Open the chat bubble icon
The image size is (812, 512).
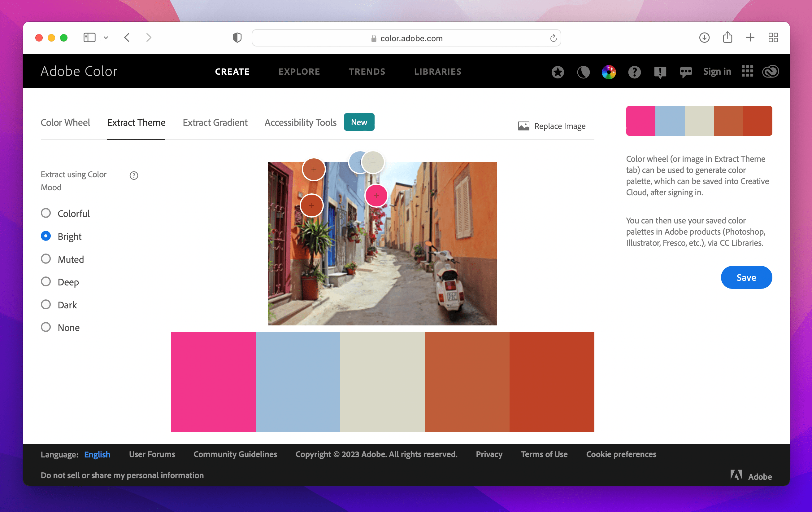(686, 72)
